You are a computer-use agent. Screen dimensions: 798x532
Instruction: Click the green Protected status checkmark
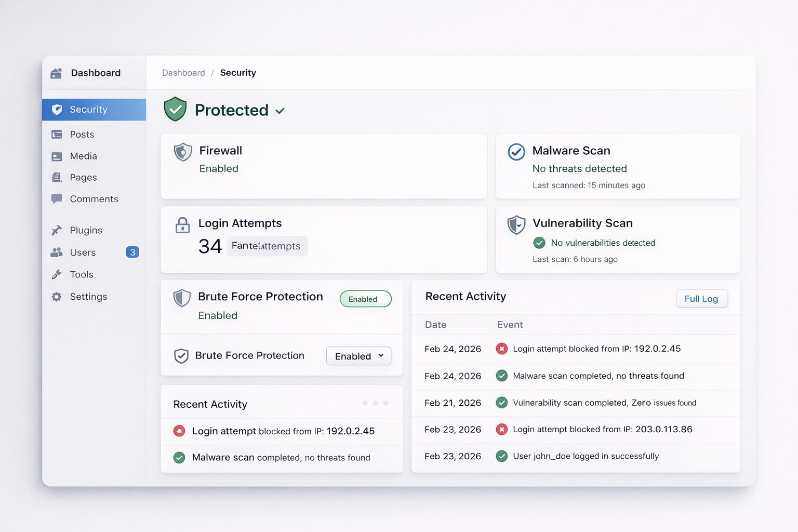coord(175,109)
